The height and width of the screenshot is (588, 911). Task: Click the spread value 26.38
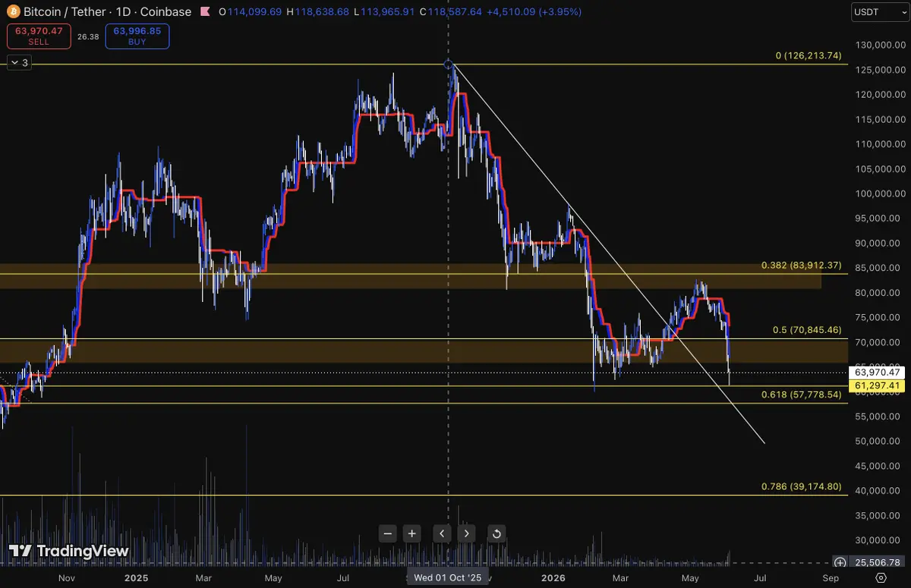[x=88, y=36]
